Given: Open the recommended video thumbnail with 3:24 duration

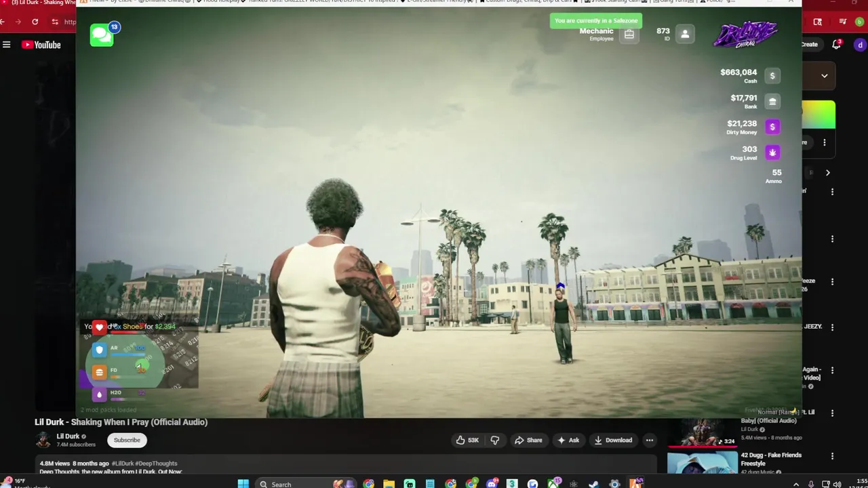Looking at the screenshot, I should [x=703, y=432].
